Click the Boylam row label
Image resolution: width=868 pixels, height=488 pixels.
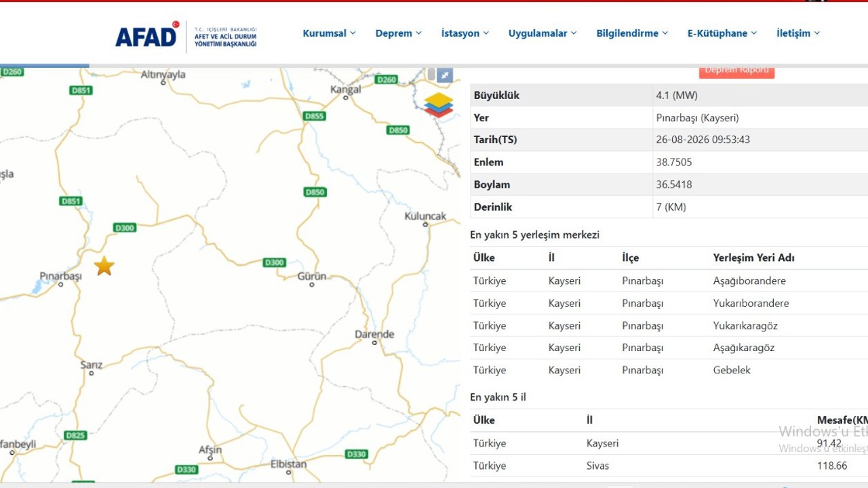point(492,185)
